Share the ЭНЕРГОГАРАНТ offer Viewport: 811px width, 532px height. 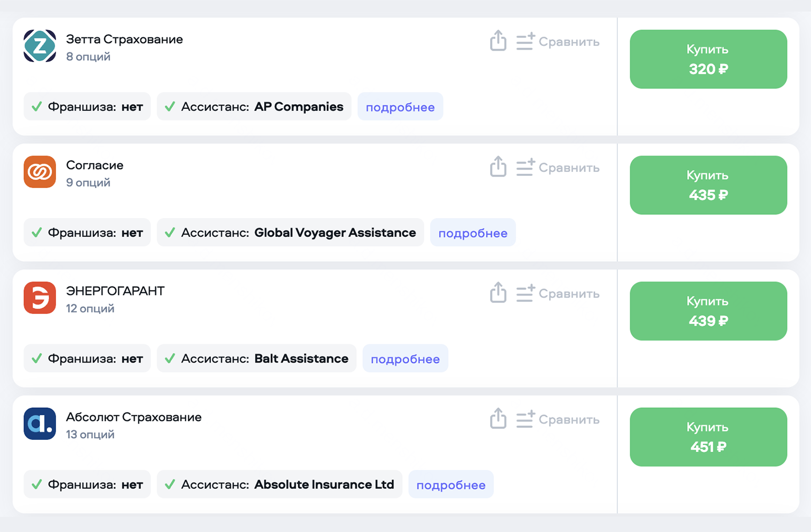pos(498,292)
